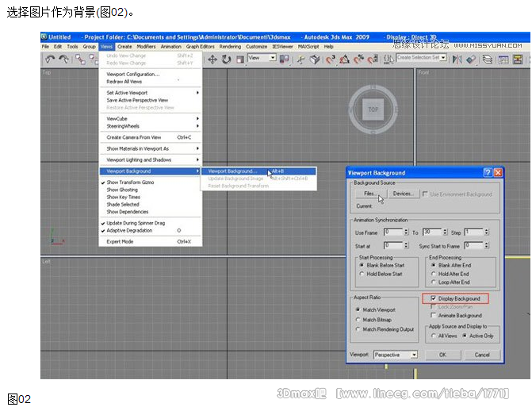Click the Use Frame start input field
The image size is (532, 407).
[x=393, y=232]
